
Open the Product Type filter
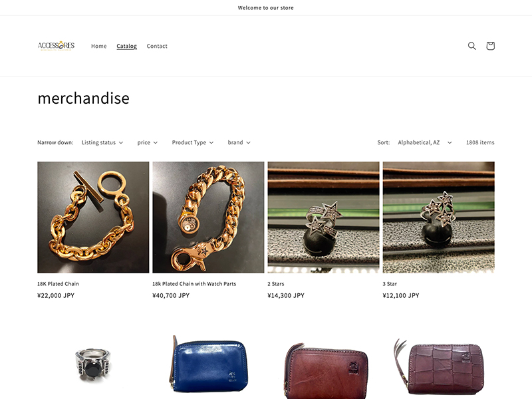click(192, 142)
